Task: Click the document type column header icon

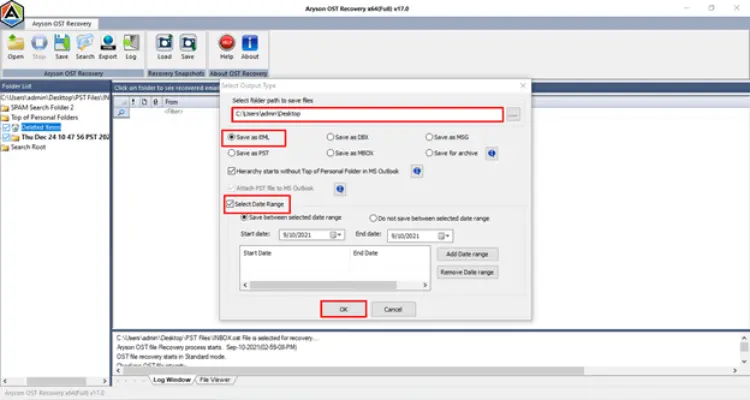Action: point(144,102)
